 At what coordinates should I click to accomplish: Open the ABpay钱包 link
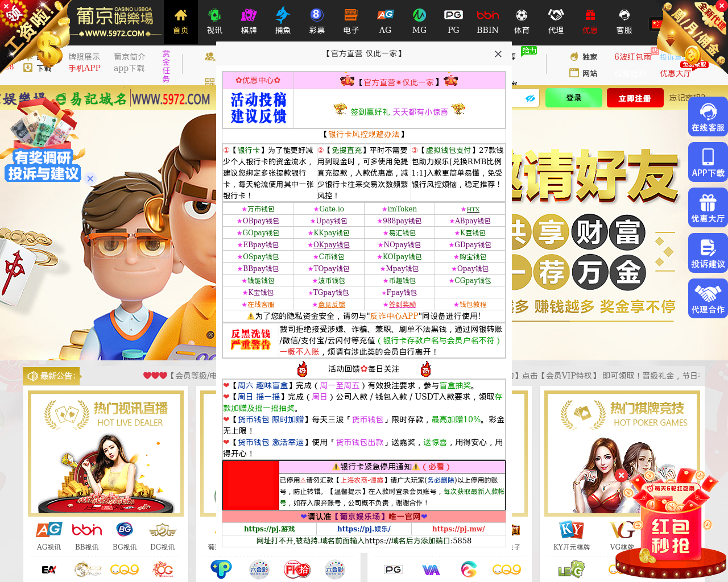(470, 221)
